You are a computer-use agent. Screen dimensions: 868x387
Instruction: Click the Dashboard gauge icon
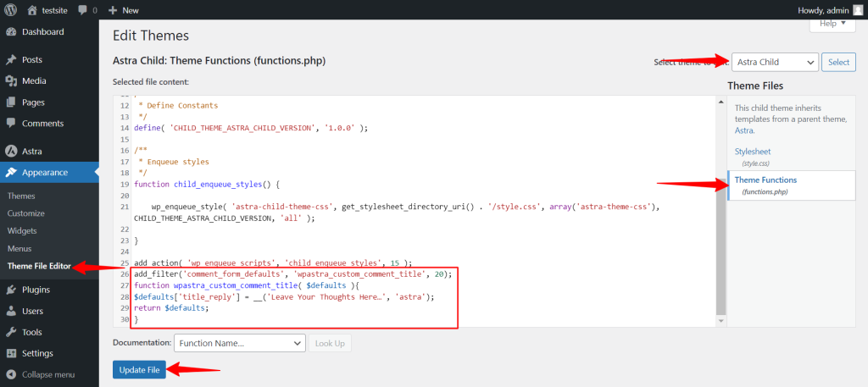pos(11,32)
